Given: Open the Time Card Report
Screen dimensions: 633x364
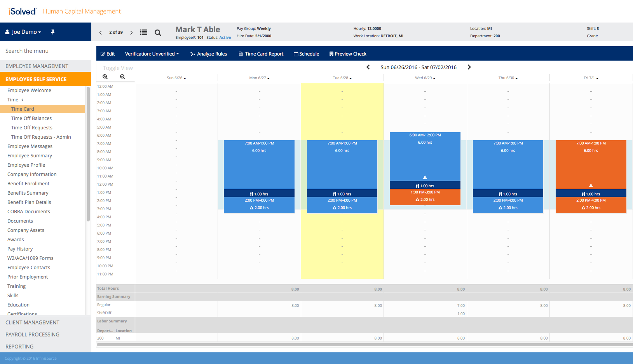Looking at the screenshot, I should tap(261, 54).
